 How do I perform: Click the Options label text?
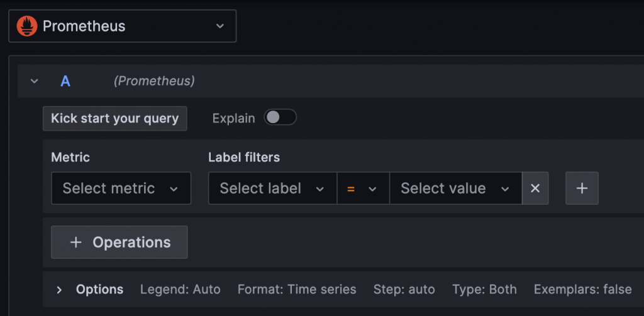pyautogui.click(x=99, y=290)
